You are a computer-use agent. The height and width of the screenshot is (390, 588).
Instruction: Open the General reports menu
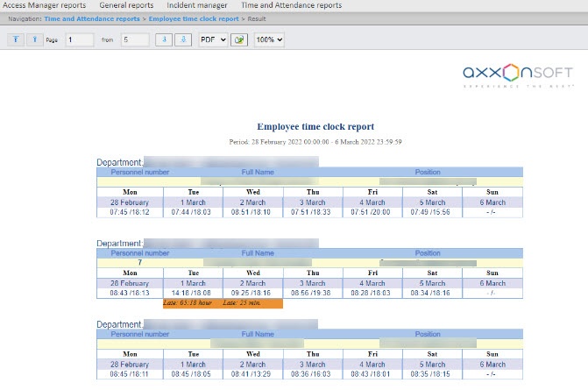tap(126, 5)
